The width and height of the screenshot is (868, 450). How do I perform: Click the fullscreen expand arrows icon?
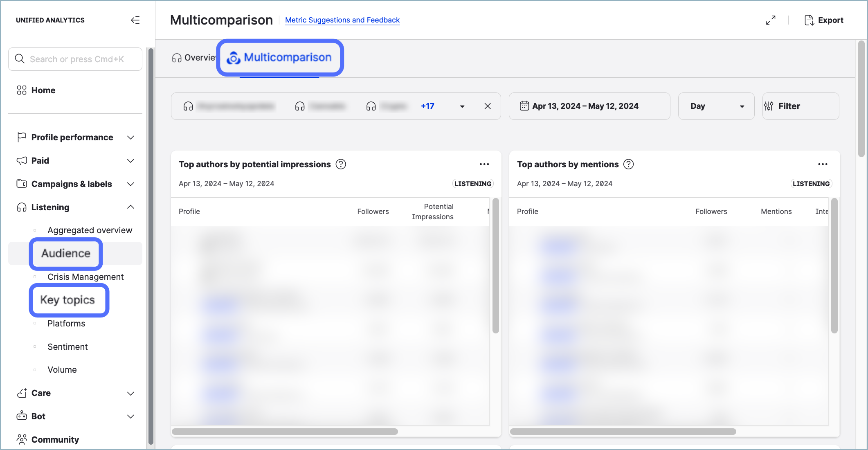[x=771, y=20]
